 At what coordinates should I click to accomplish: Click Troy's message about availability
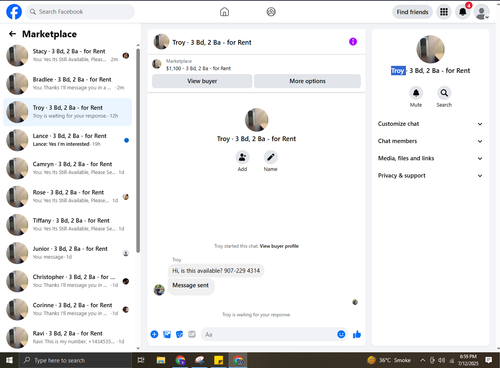tap(216, 271)
